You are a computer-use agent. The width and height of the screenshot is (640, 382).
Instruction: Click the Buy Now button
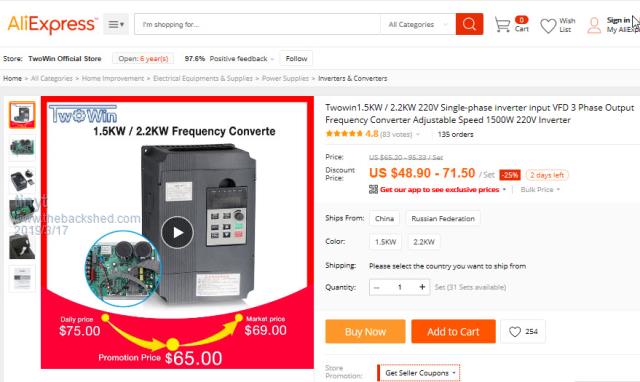click(x=365, y=331)
